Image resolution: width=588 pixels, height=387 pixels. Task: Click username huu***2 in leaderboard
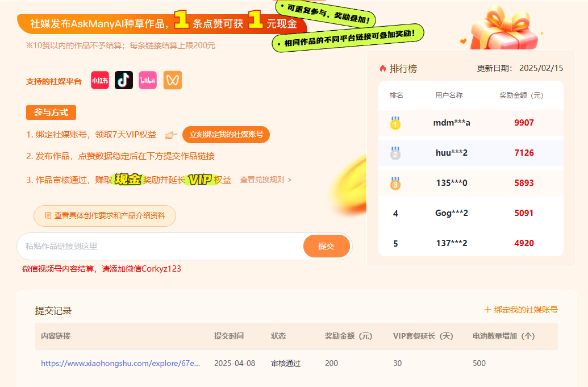(452, 153)
